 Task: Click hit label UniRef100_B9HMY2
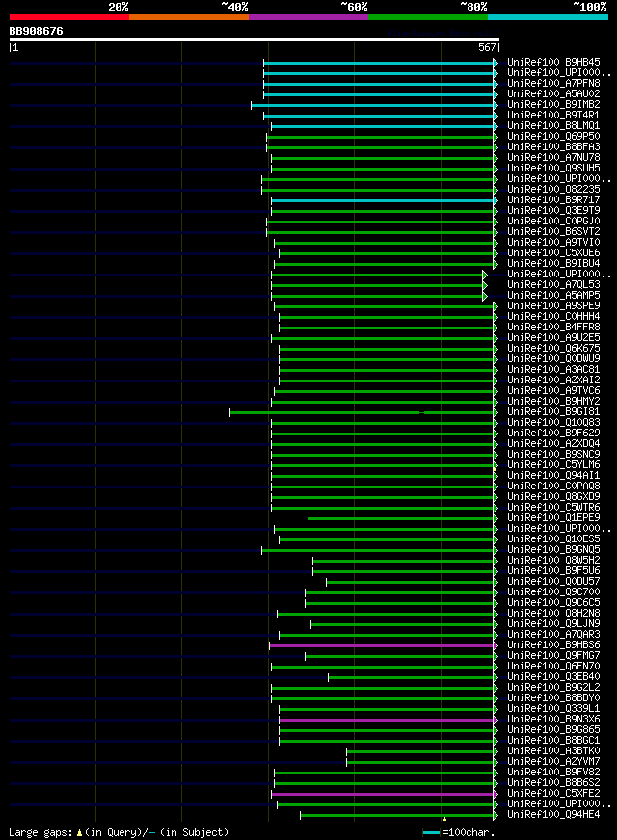pyautogui.click(x=553, y=402)
